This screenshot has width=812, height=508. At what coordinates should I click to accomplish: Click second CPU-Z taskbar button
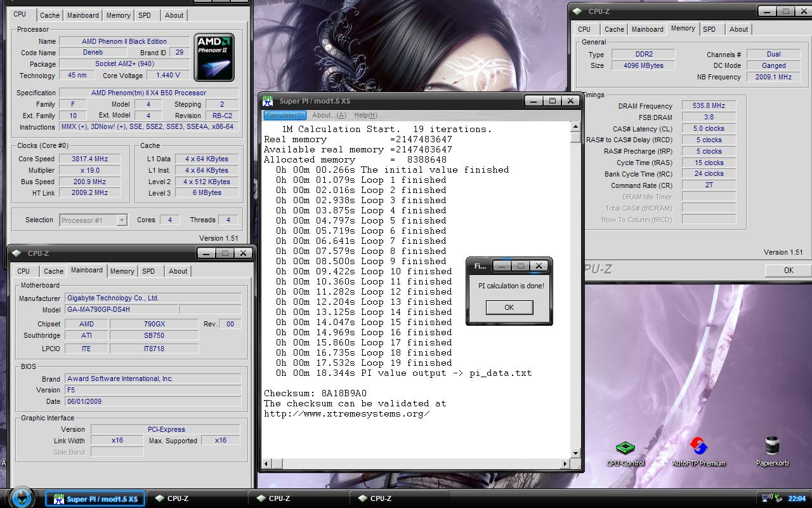pos(298,499)
